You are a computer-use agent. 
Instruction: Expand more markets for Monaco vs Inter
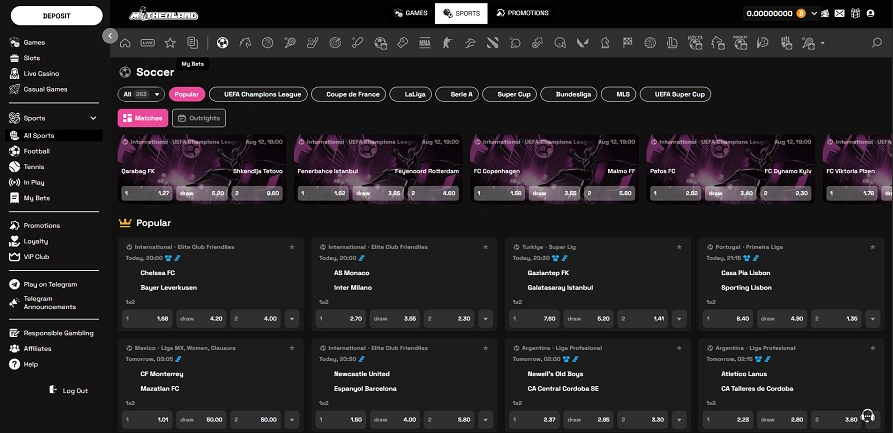coord(486,319)
